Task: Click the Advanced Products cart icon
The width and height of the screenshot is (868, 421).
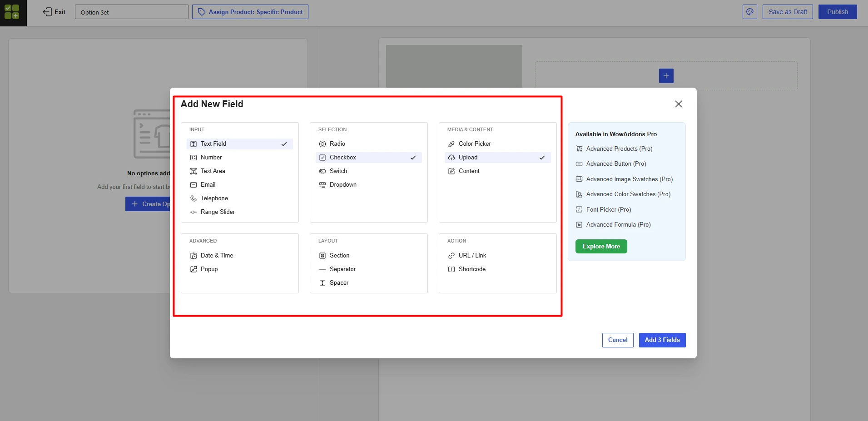Action: click(579, 149)
